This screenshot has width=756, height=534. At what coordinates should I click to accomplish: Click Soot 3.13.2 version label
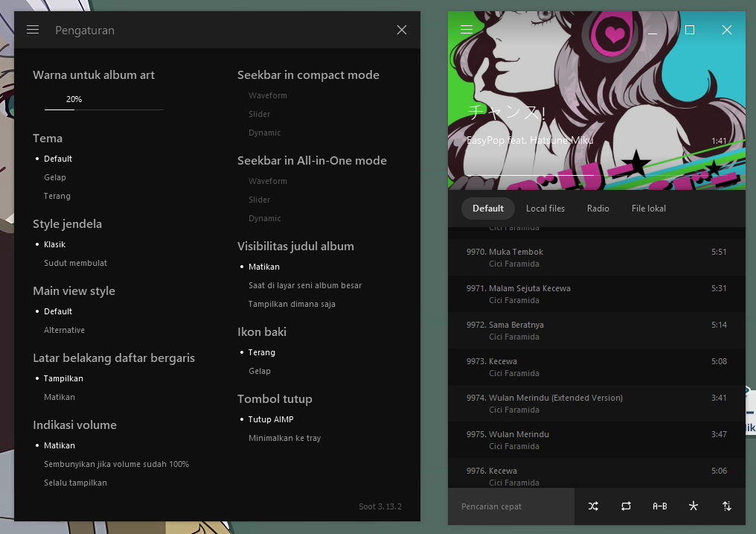[x=380, y=506]
